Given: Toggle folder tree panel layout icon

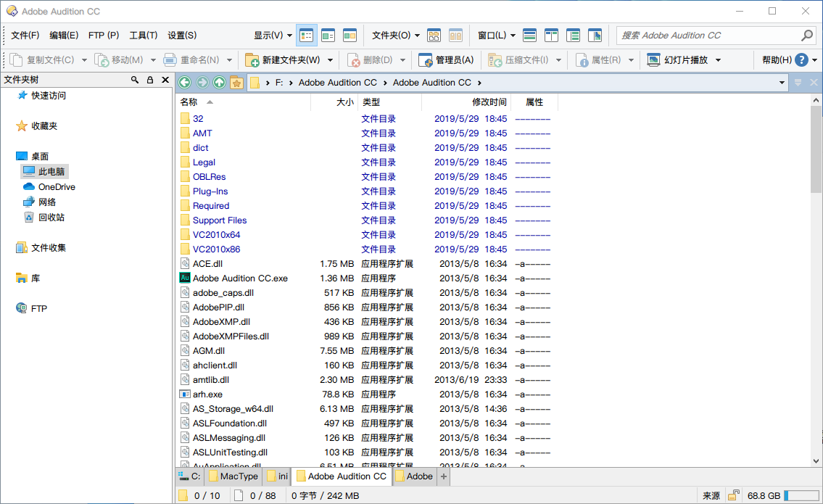Looking at the screenshot, I should [573, 36].
